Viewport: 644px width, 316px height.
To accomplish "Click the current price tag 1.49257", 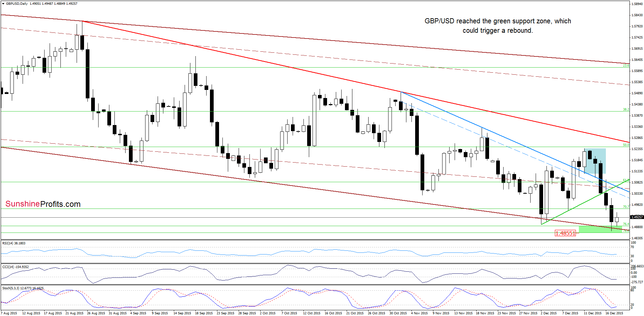I will (x=637, y=217).
